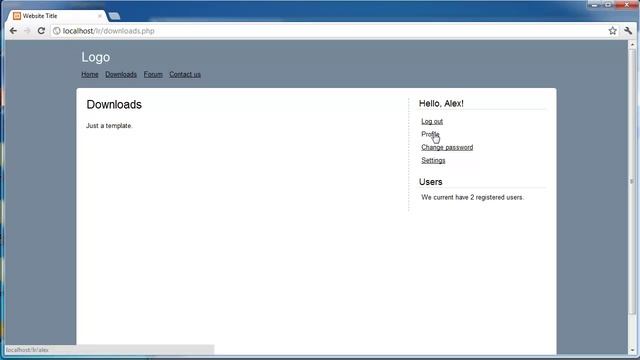
Task: Maximize the browser window
Action: coord(608,5)
